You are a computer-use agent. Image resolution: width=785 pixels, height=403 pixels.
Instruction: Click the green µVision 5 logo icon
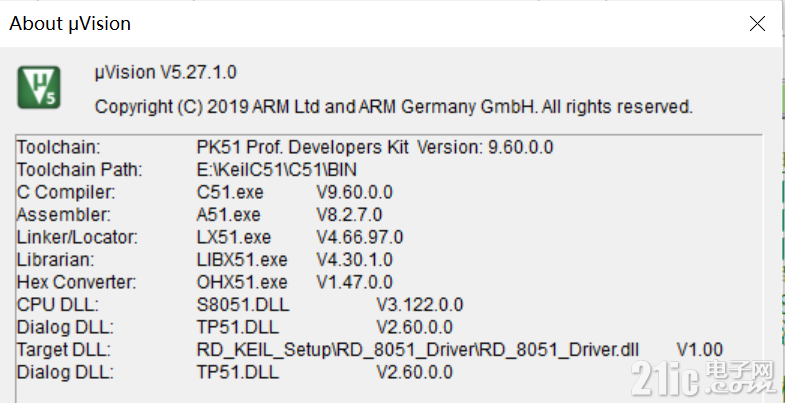(39, 87)
